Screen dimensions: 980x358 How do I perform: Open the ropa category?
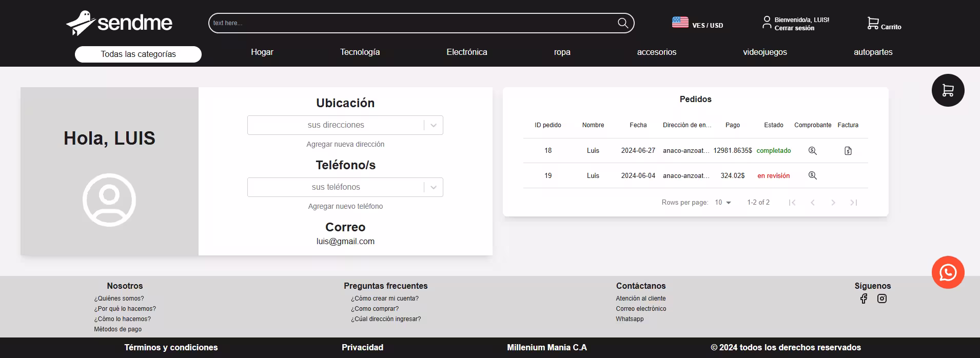coord(562,52)
